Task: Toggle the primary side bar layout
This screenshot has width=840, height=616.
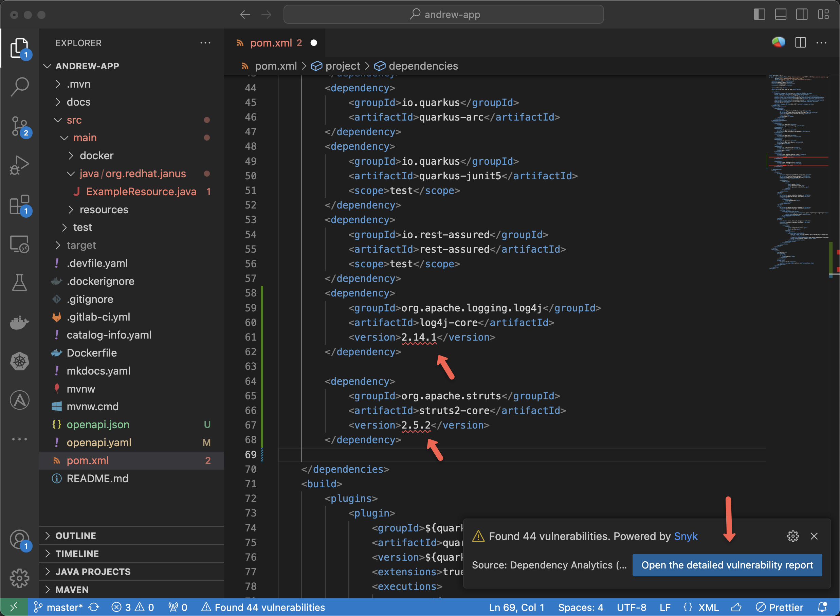Action: (759, 15)
